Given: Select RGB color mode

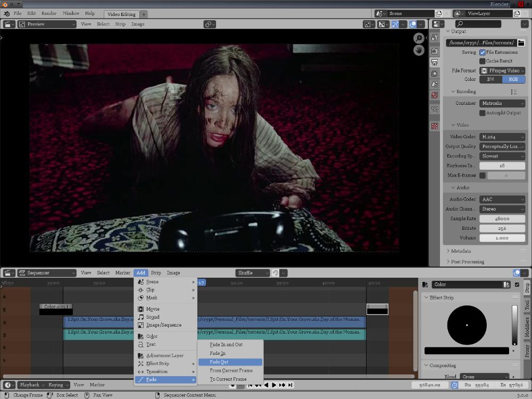Looking at the screenshot, I should click(514, 79).
